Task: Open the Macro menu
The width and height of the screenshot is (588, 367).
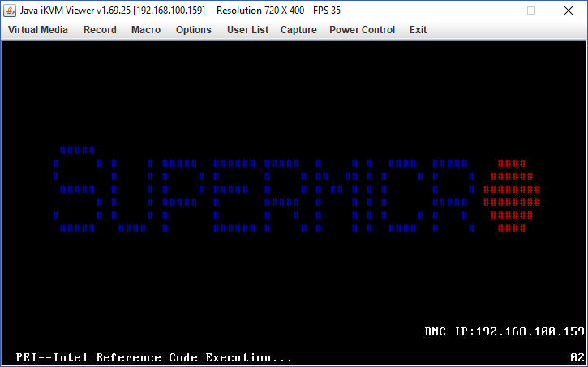Action: tap(146, 30)
